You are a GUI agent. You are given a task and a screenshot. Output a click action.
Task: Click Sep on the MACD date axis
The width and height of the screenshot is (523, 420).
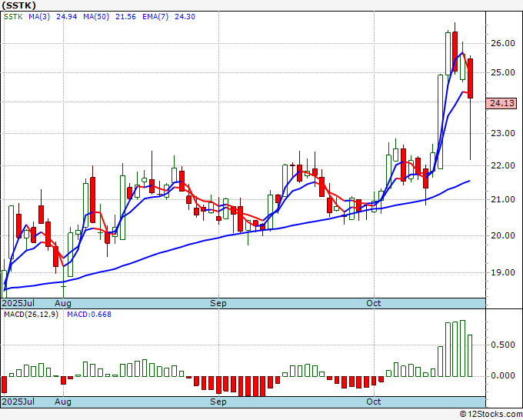(218, 402)
